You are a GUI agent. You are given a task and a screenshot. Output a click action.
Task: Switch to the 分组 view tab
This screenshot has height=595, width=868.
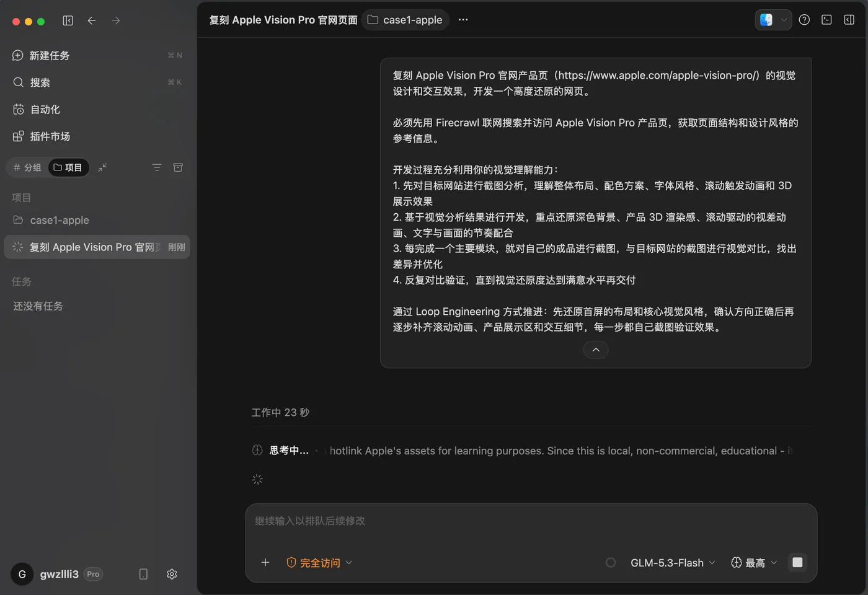coord(27,167)
